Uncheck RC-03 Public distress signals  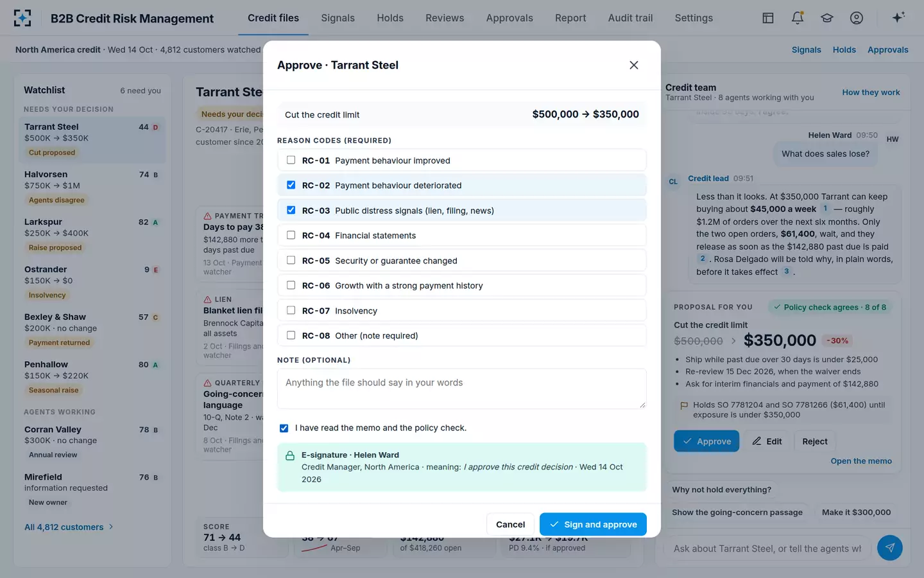291,210
